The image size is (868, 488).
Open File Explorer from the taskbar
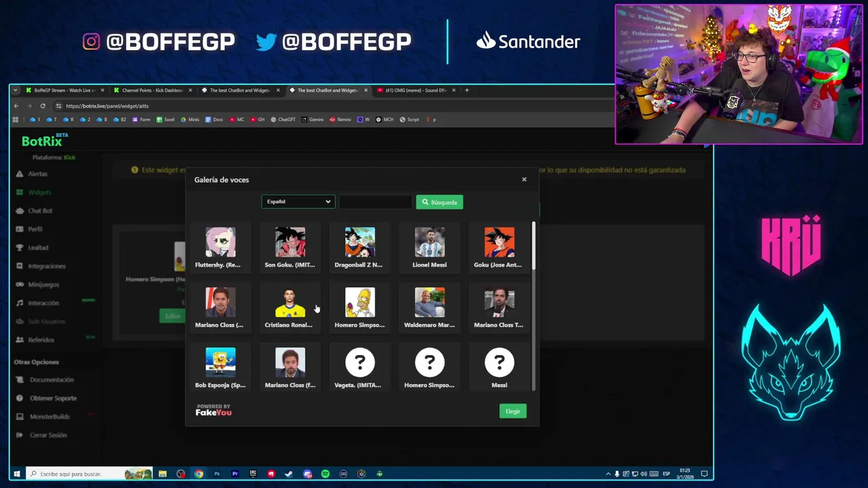coord(163,474)
